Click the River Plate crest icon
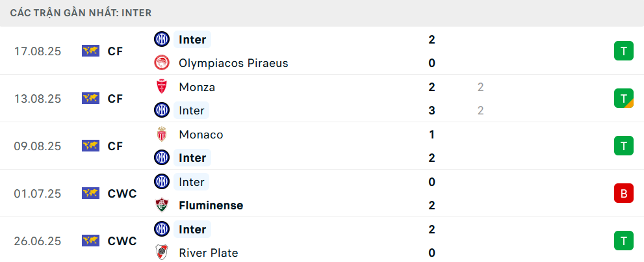 coord(161,253)
